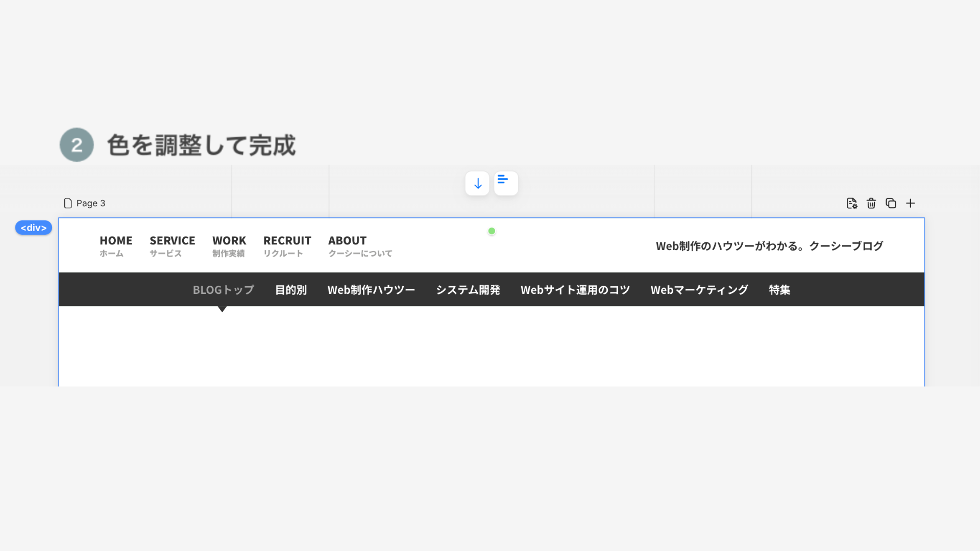Duplicate the page with the copy icon
Screen dimensions: 980x551
click(x=891, y=203)
